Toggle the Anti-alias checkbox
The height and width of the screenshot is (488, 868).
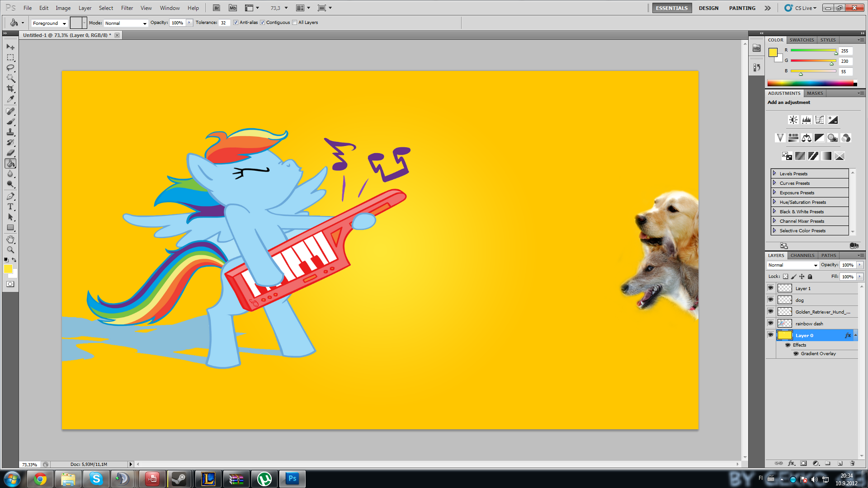pos(236,23)
